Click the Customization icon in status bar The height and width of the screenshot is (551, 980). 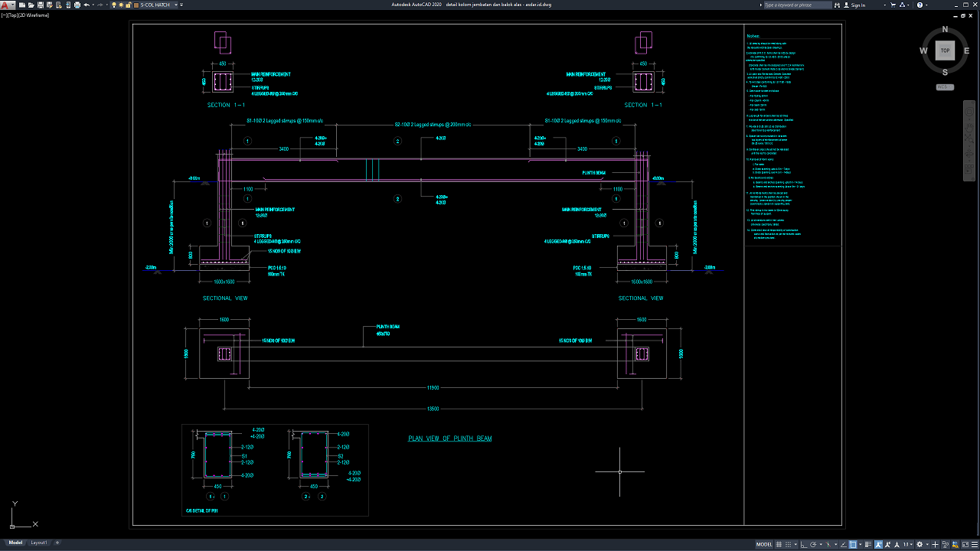click(x=973, y=545)
